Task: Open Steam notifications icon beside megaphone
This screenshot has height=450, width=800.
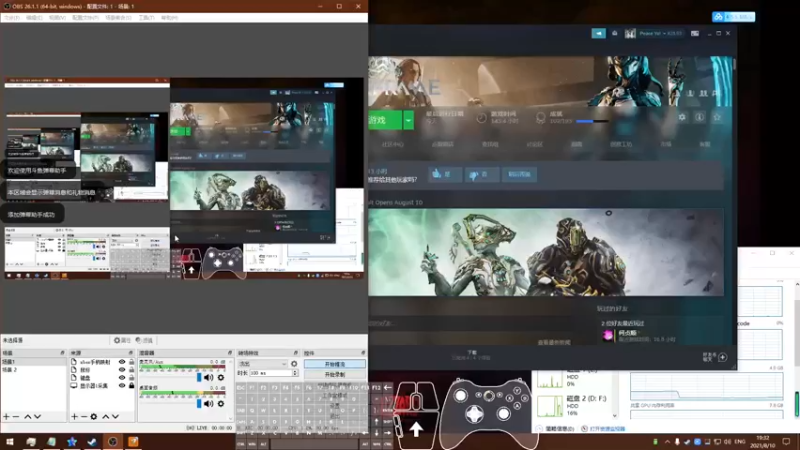Action: point(615,33)
